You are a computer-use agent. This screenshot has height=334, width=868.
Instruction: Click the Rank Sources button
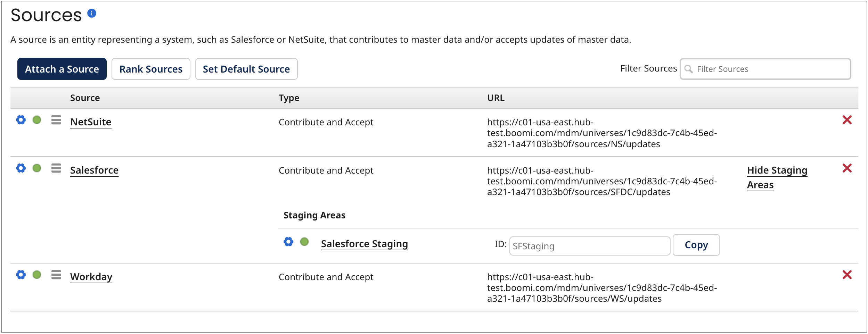pyautogui.click(x=151, y=69)
